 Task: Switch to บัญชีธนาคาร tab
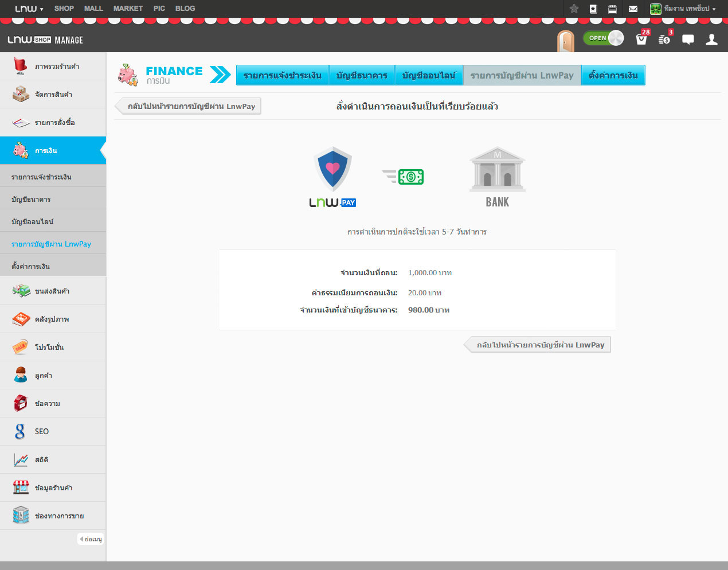(362, 75)
